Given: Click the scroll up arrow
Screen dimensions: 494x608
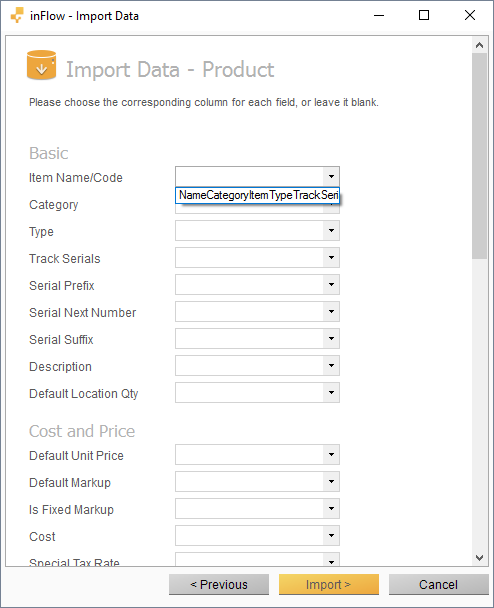Looking at the screenshot, I should pos(479,45).
